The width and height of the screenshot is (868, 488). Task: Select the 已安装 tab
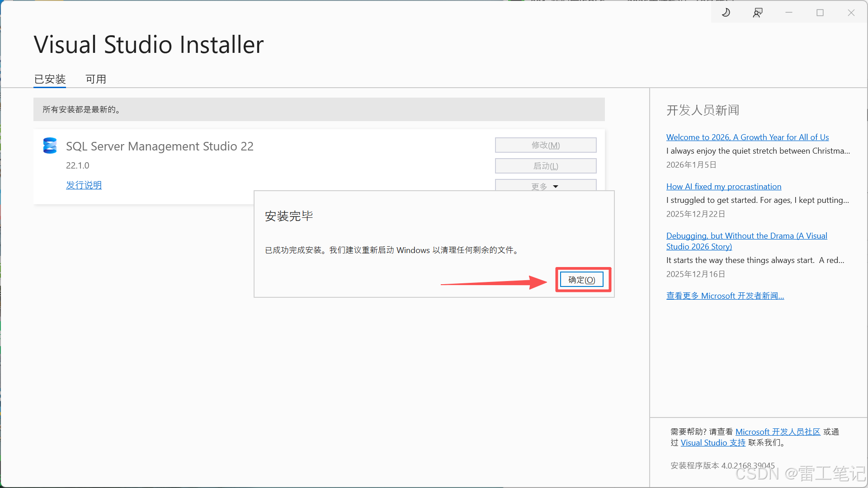(x=50, y=79)
